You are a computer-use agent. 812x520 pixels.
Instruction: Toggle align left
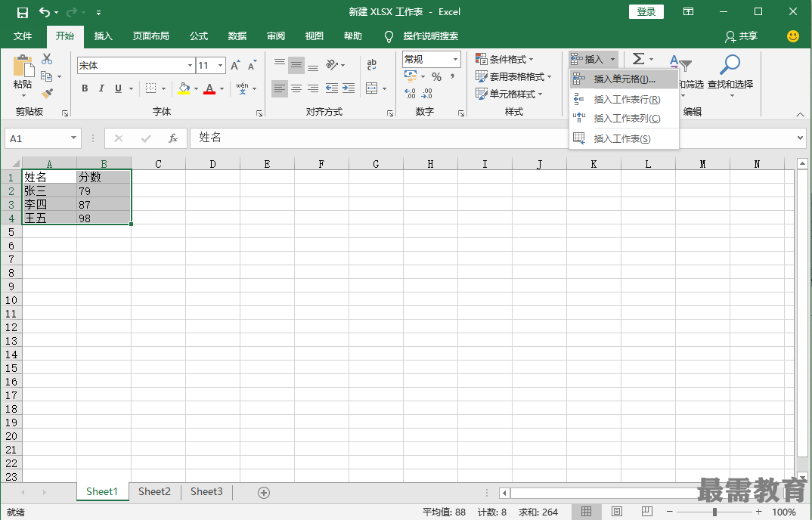(280, 88)
